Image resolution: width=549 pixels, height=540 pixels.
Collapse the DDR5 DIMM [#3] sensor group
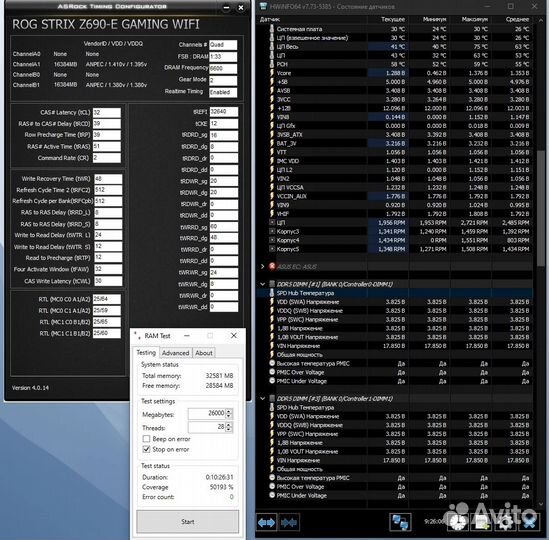263,399
